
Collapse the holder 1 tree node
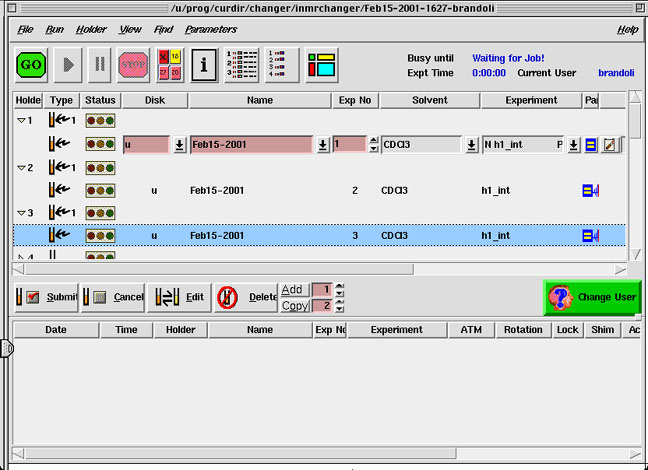pos(22,121)
